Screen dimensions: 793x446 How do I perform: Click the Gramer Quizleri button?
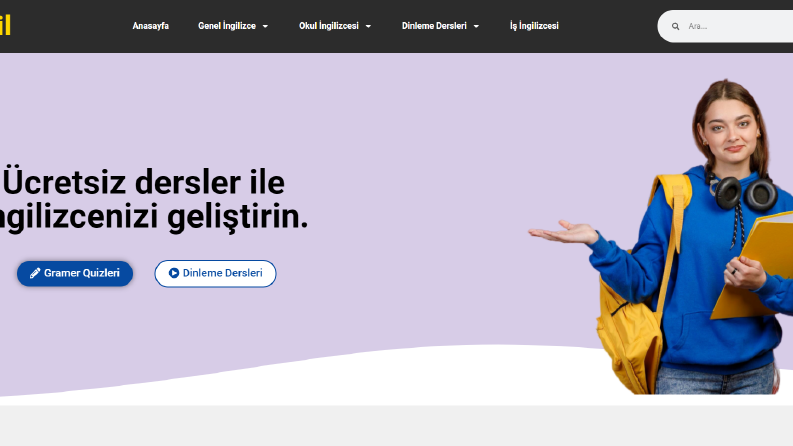coord(75,274)
